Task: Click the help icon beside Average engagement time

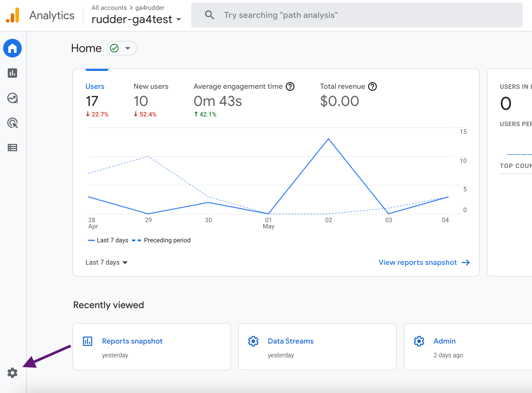Action: coord(290,86)
